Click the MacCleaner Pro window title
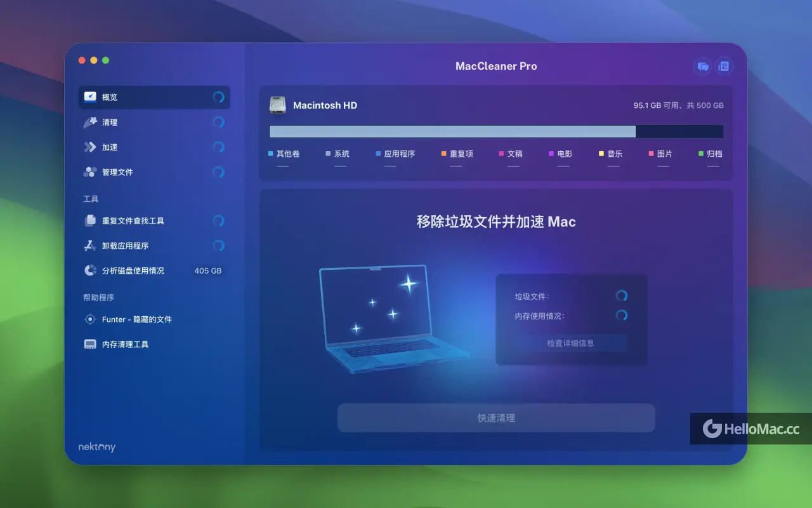Screen dimensions: 812x508 pos(496,66)
